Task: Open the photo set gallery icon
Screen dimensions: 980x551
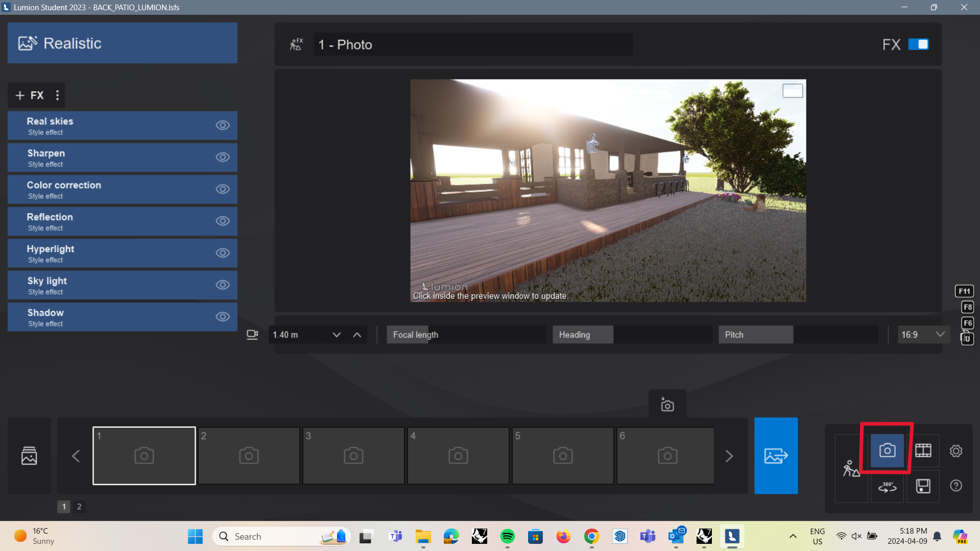Action: pos(29,456)
